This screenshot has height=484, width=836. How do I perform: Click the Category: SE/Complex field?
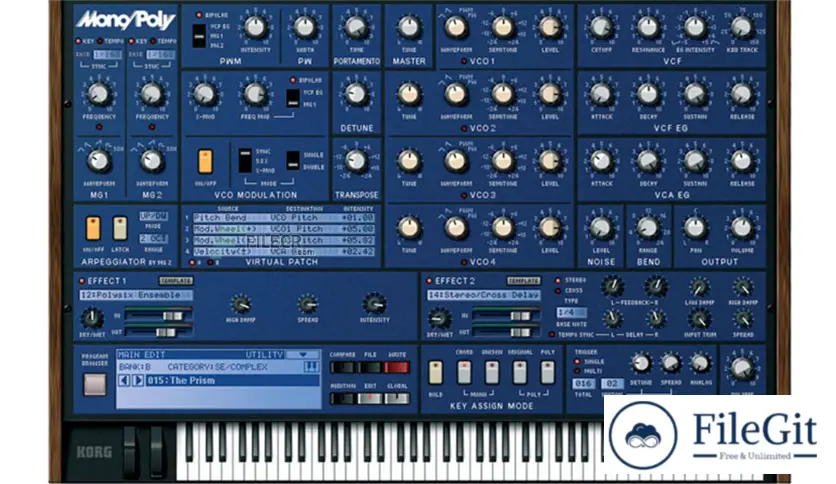tap(216, 367)
